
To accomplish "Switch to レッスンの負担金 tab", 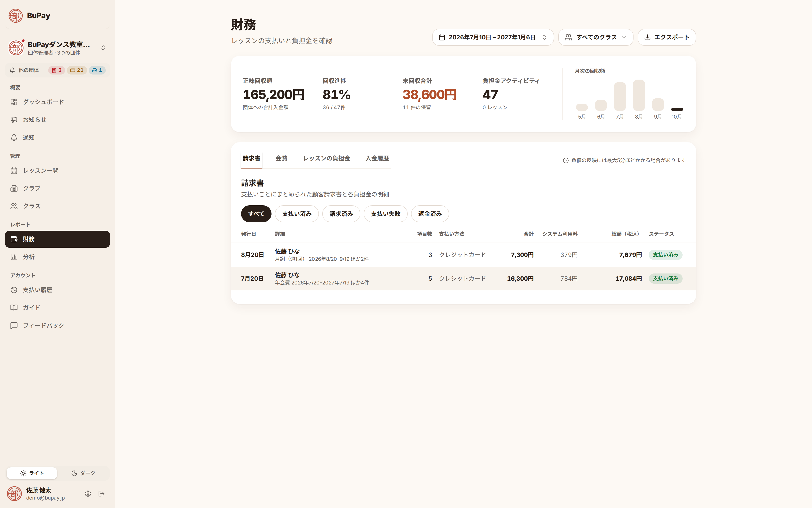I will 326,158.
